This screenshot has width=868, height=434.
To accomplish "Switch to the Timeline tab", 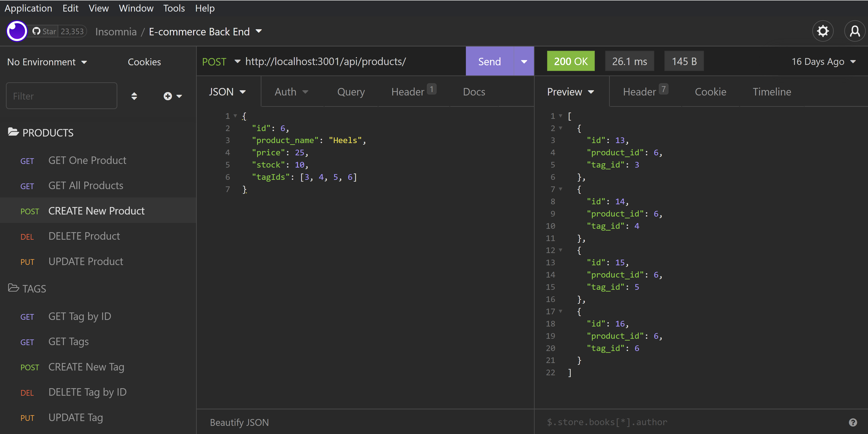I will (x=772, y=92).
